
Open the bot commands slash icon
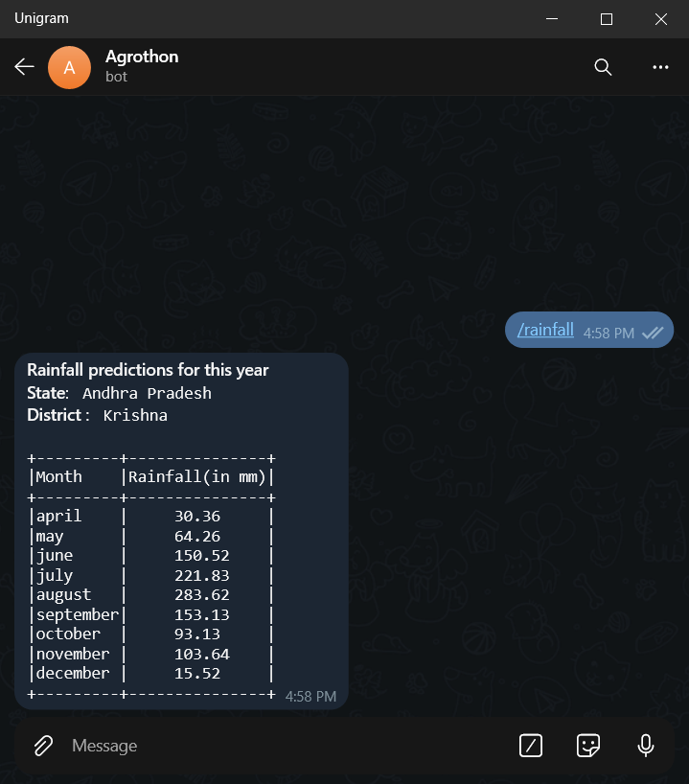[531, 746]
